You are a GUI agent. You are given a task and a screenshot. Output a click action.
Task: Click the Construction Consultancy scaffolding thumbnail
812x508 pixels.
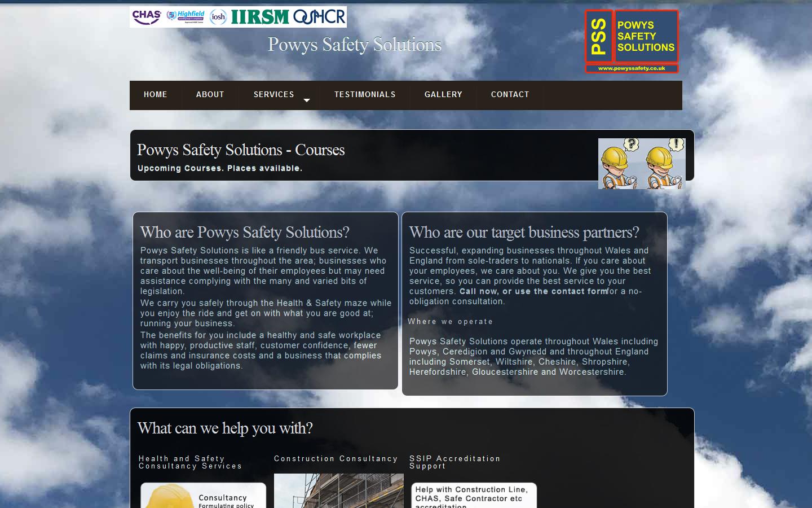pyautogui.click(x=338, y=491)
